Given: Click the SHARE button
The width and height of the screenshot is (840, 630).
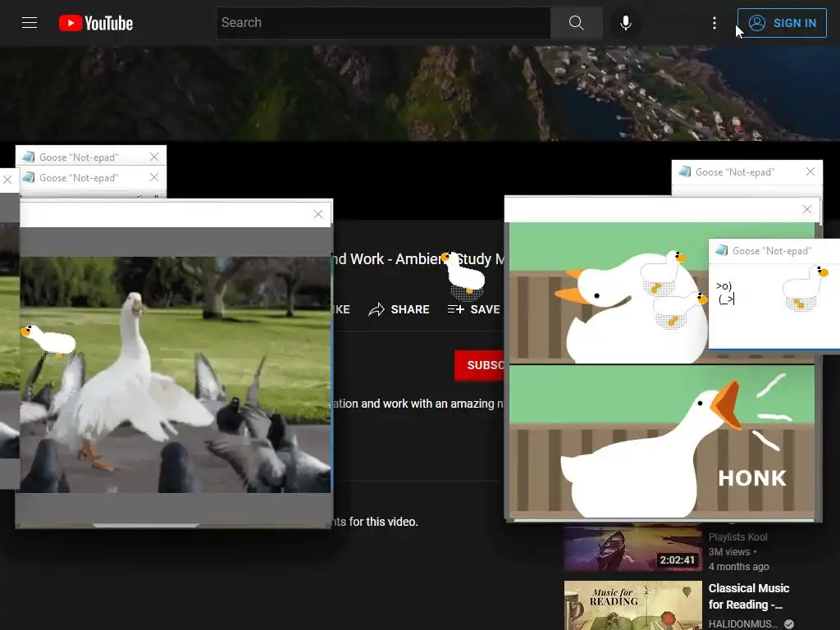Looking at the screenshot, I should click(399, 309).
